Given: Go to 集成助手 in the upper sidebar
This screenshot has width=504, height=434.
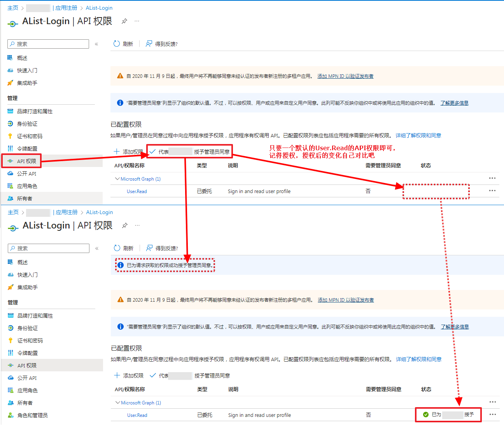Looking at the screenshot, I should click(x=27, y=83).
